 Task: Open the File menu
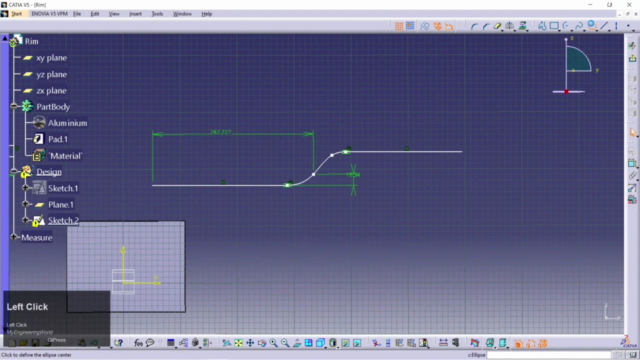pyautogui.click(x=77, y=14)
